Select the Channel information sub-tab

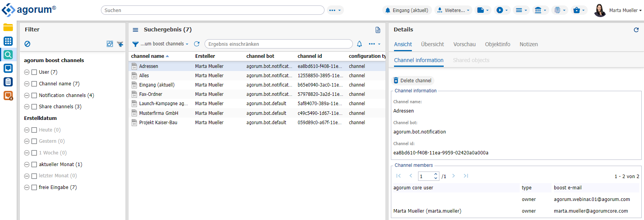pyautogui.click(x=418, y=60)
